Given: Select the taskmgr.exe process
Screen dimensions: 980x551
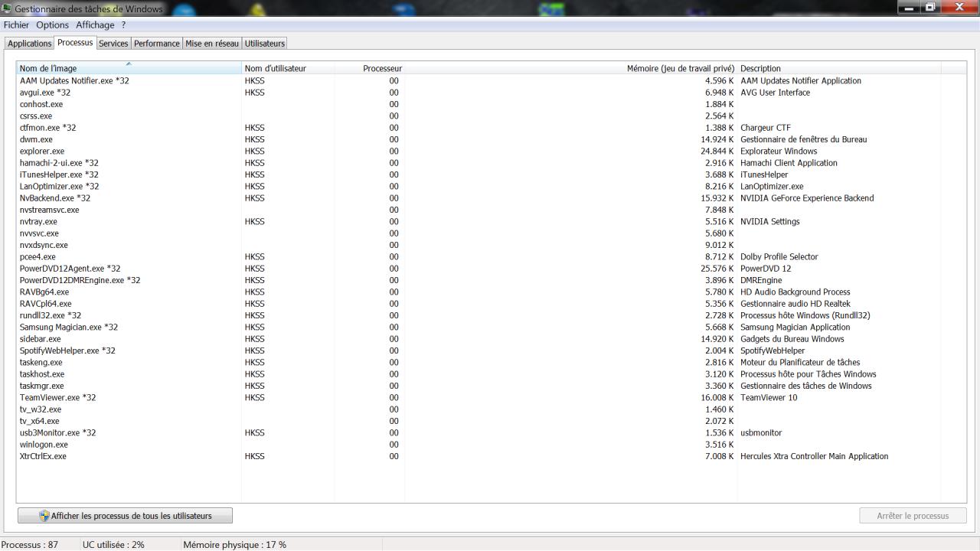Looking at the screenshot, I should click(x=492, y=386).
